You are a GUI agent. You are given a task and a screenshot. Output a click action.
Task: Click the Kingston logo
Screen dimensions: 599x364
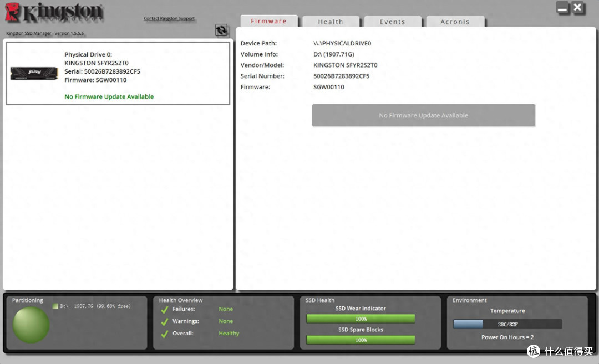click(54, 13)
